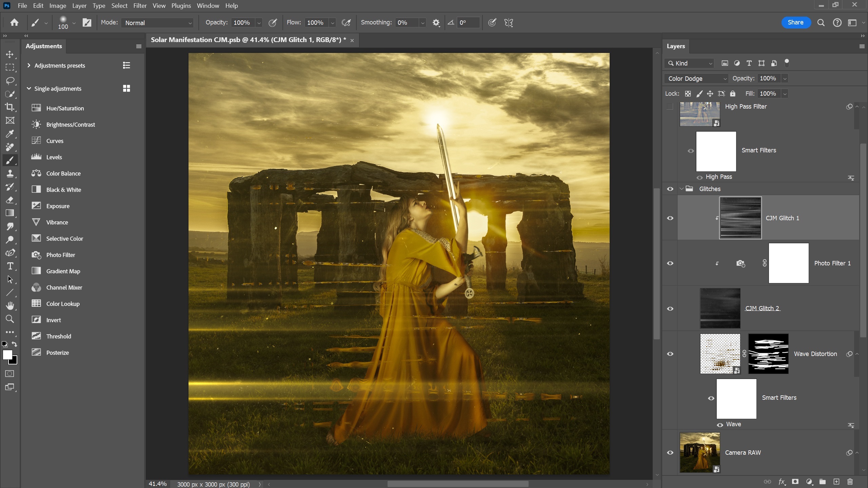The width and height of the screenshot is (868, 488).
Task: Collapse the Glitches group
Action: 682,189
